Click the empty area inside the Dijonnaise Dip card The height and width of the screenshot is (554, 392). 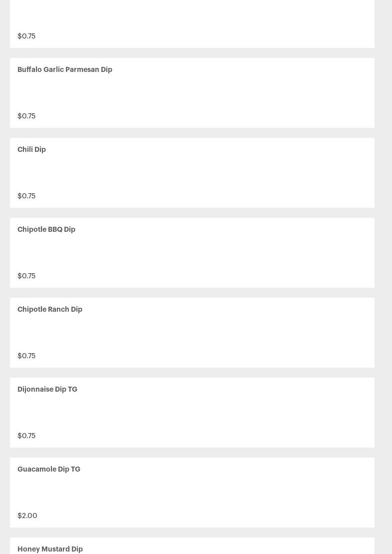point(192,413)
